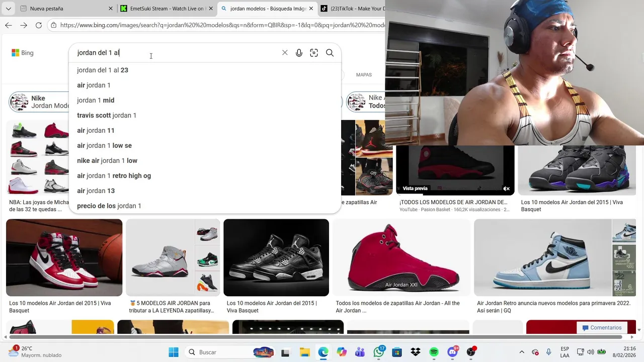Open Copilot from the taskbar
Screen dimensions: 644x362
[x=342, y=352]
